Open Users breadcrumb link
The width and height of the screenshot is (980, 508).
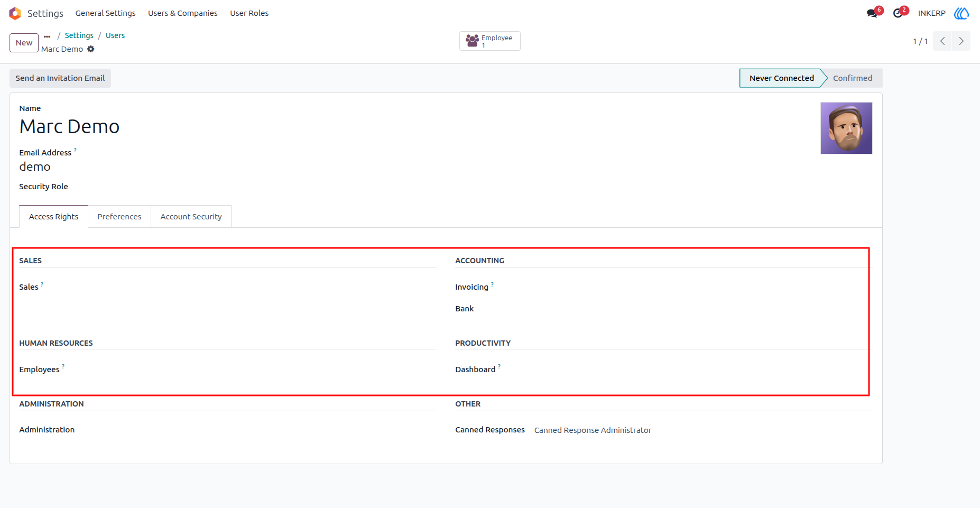point(115,35)
